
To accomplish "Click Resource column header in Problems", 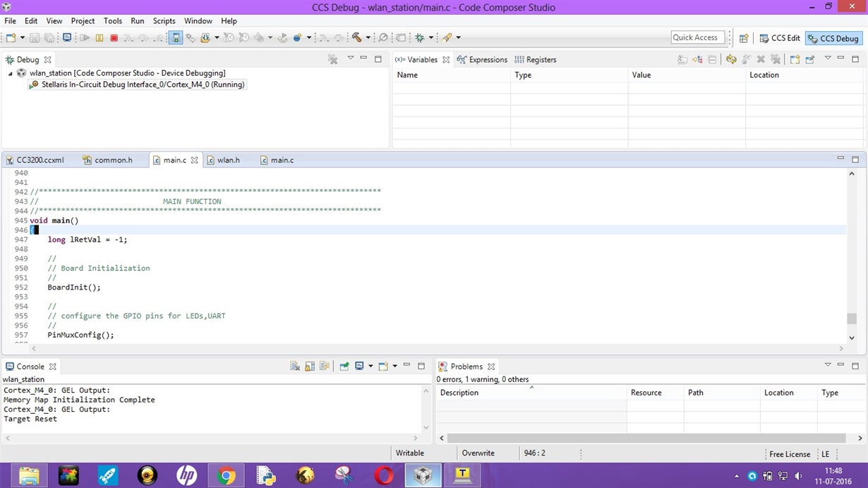I will [x=655, y=393].
